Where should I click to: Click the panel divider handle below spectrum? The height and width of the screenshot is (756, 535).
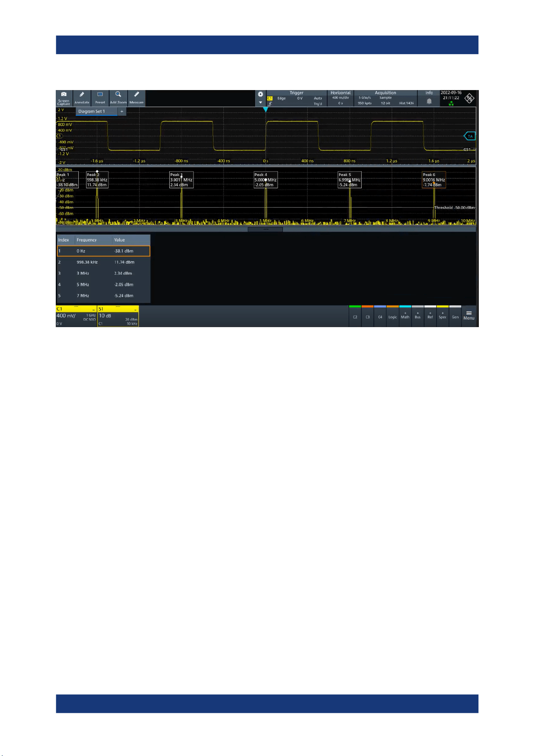265,229
